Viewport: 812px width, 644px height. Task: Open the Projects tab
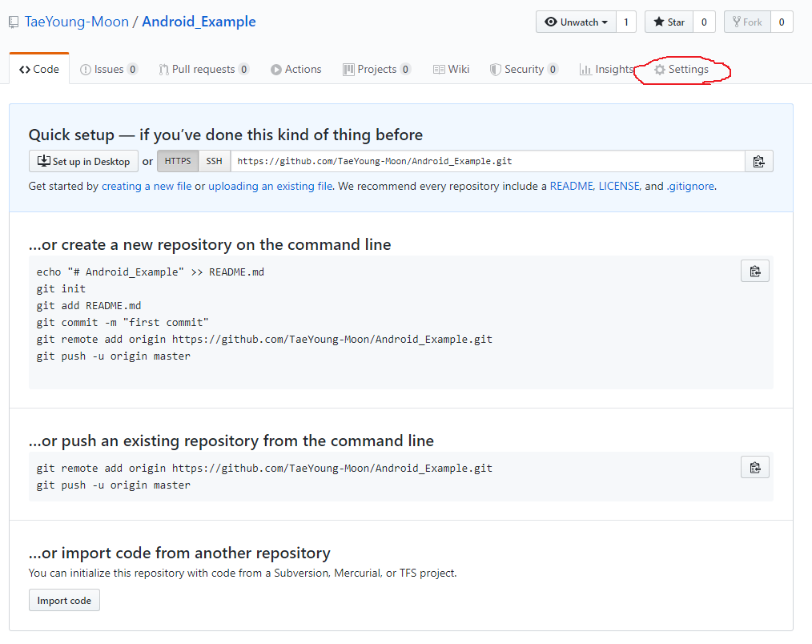coord(376,70)
